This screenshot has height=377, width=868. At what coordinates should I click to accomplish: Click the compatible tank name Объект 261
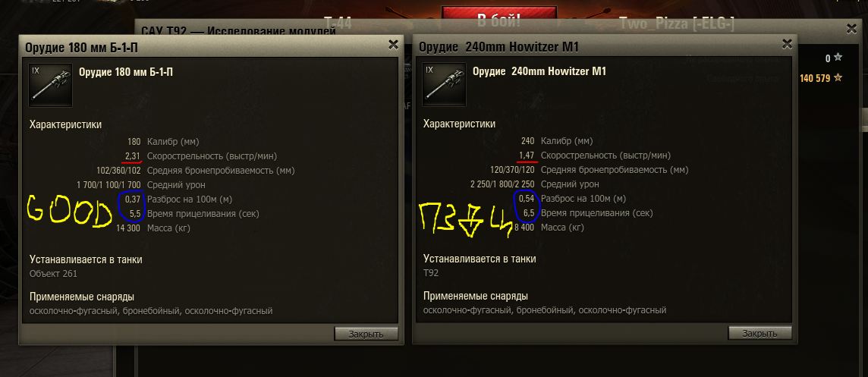pos(53,274)
